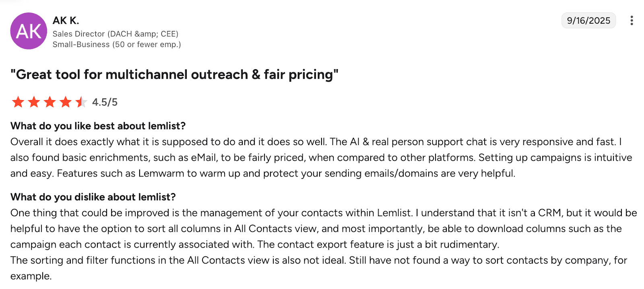Click "What do you like best" heading
This screenshot has height=289, width=644.
click(x=98, y=126)
